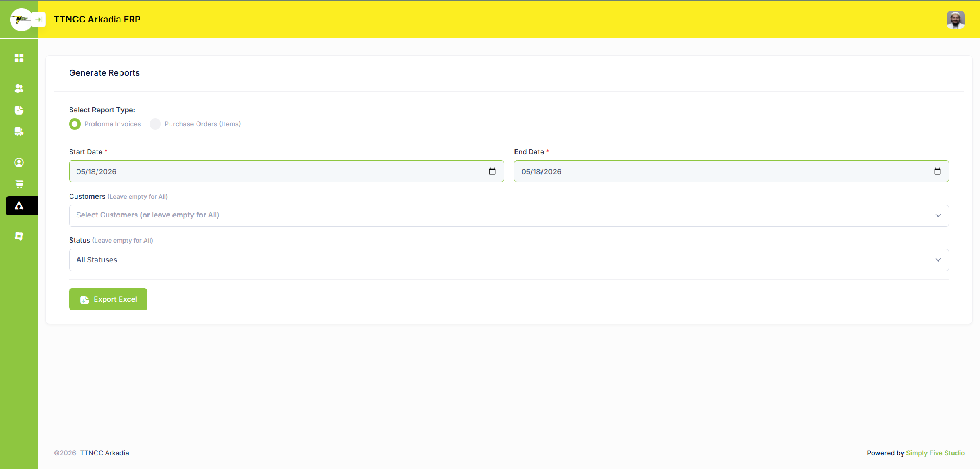Click into the End Date field

point(731,171)
